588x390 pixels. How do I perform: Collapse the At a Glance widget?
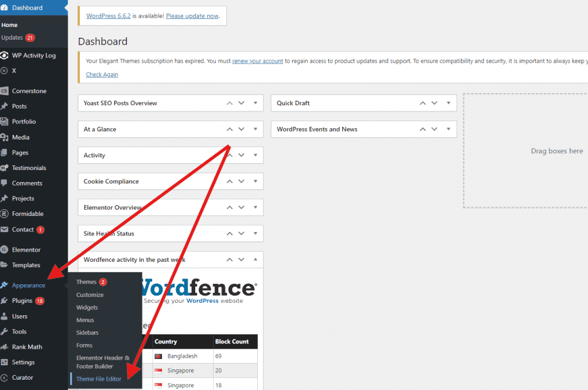(229, 129)
